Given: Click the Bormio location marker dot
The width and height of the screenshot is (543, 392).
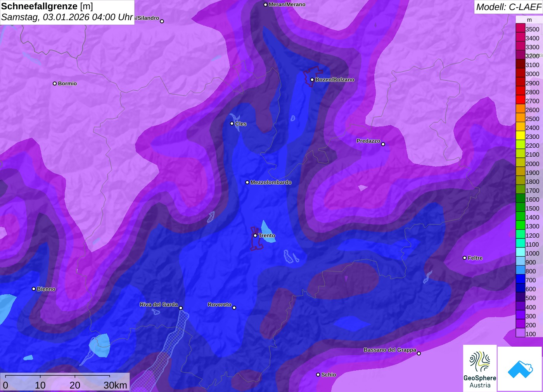Looking at the screenshot, I should [x=55, y=83].
